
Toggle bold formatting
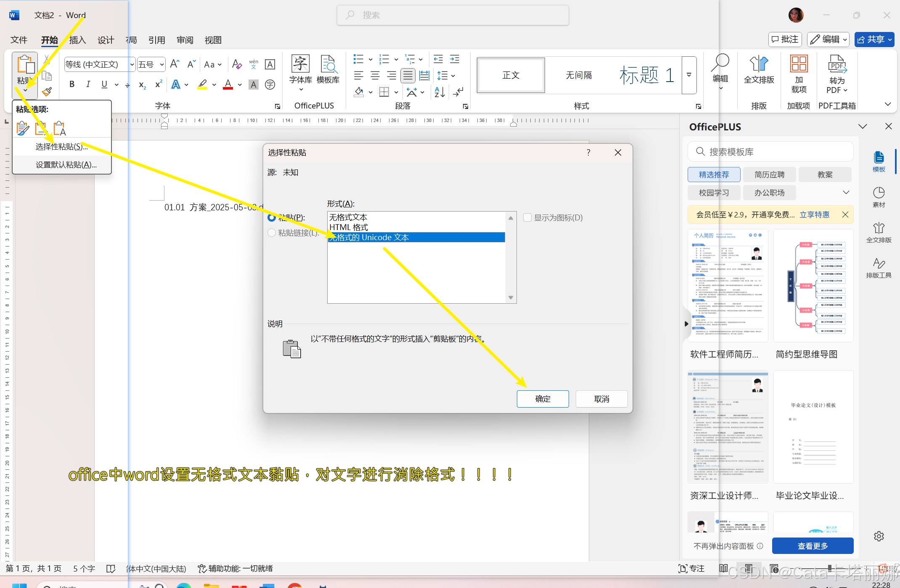pos(71,84)
